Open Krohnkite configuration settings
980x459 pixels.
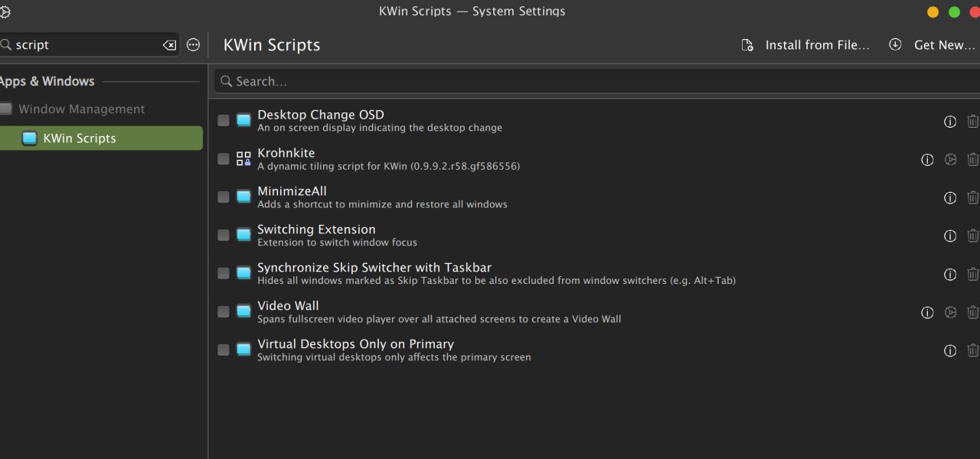coord(950,160)
